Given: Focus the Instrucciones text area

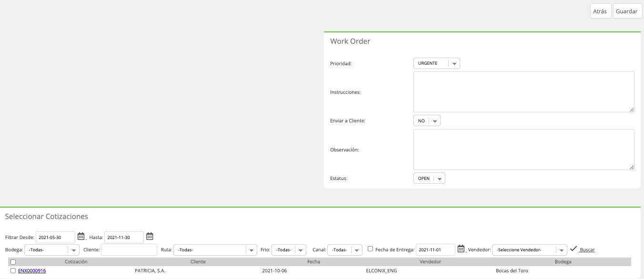Looking at the screenshot, I should [x=523, y=92].
